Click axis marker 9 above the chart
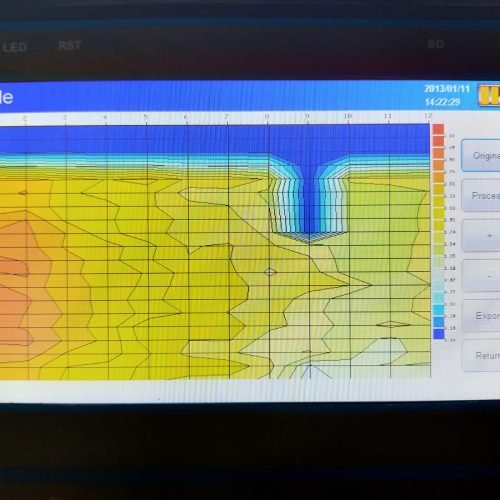 click(x=307, y=116)
